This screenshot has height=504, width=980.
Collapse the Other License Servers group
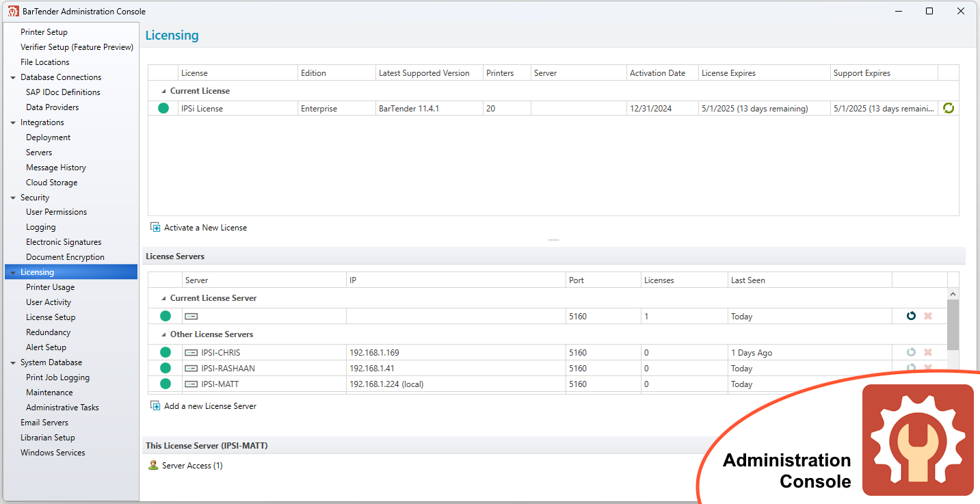coord(163,334)
